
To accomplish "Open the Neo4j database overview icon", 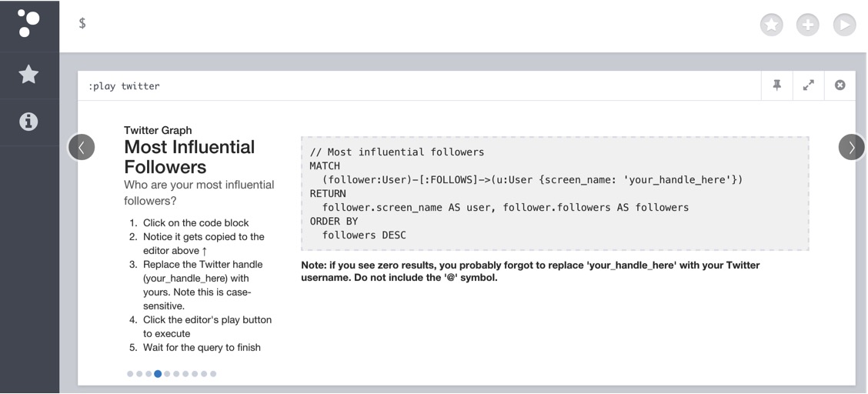I will 28,24.
